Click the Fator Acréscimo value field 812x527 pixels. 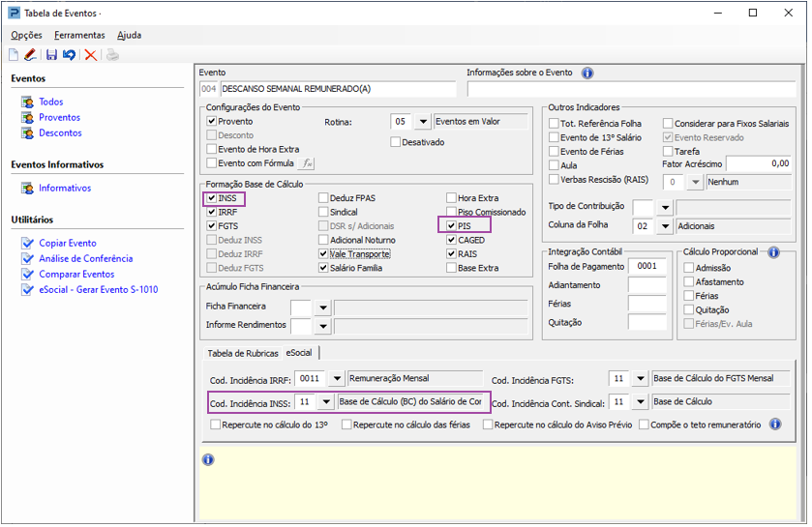(759, 164)
